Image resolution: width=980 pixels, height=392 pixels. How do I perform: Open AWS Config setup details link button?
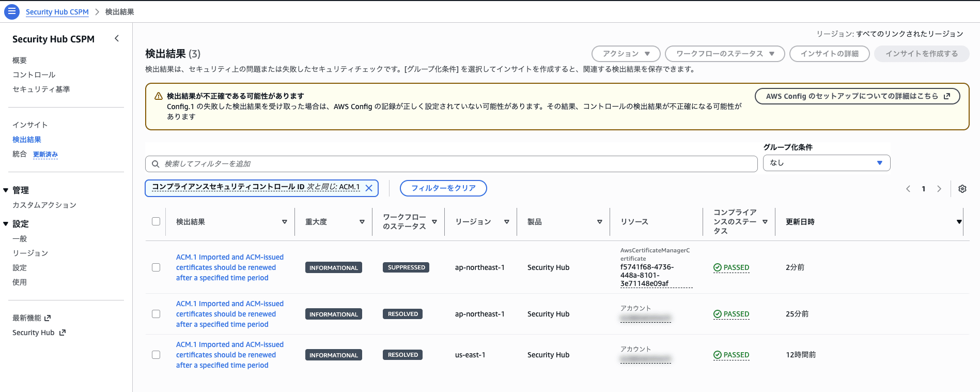[858, 96]
